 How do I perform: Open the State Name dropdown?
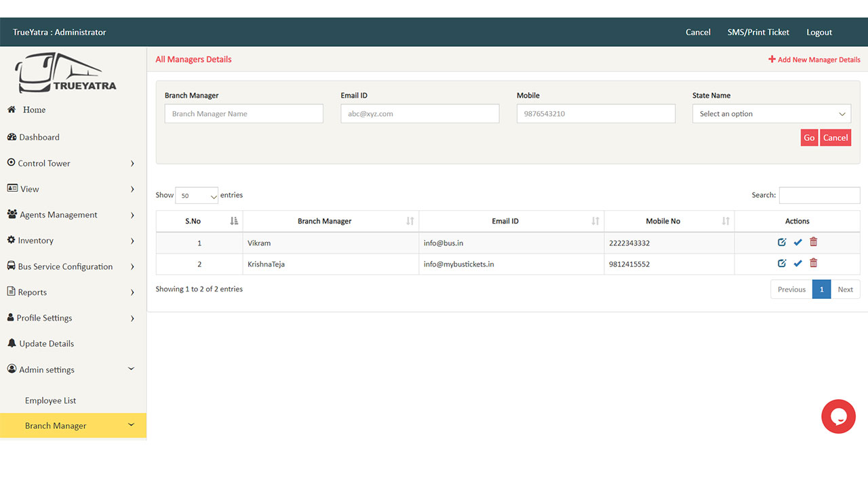(771, 114)
